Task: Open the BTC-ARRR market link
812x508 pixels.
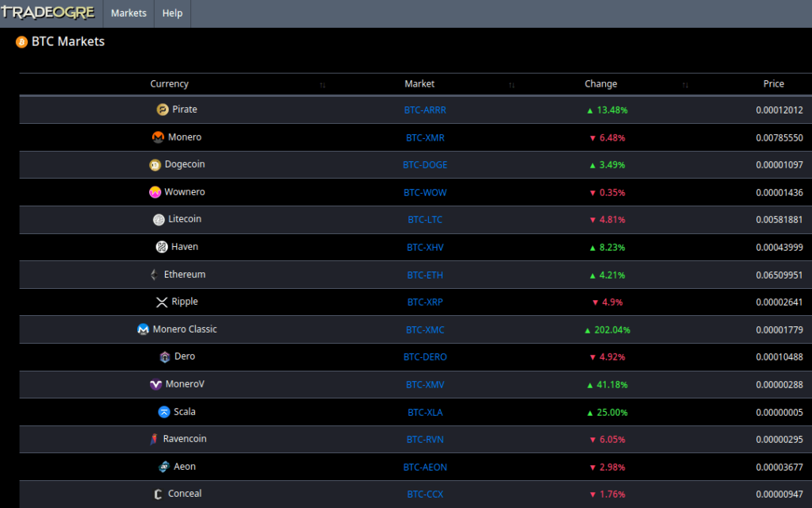Action: [425, 110]
